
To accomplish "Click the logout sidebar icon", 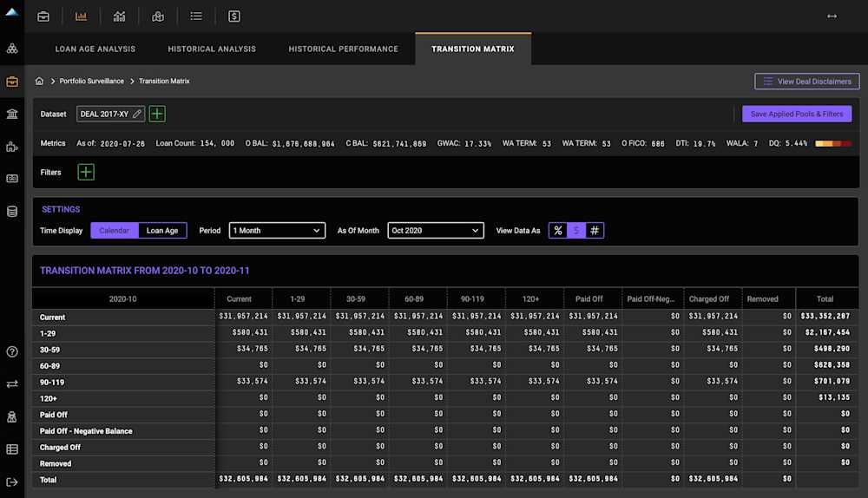I will coord(12,482).
